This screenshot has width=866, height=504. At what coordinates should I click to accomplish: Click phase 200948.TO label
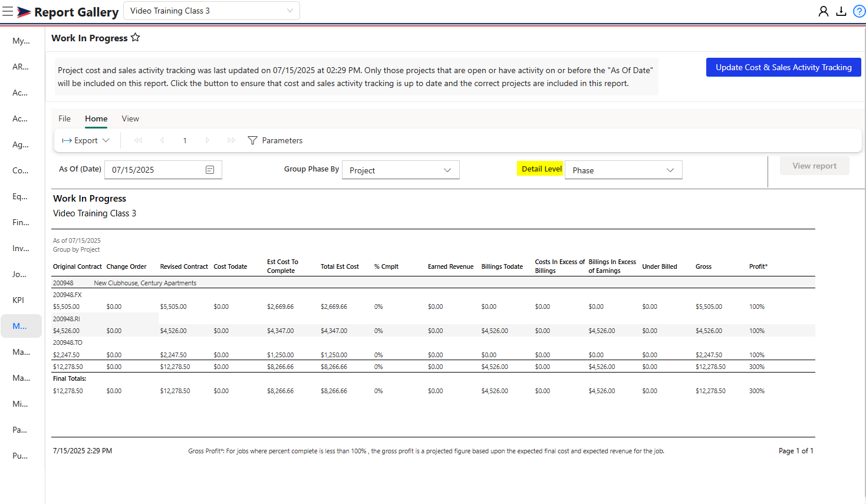(x=68, y=342)
